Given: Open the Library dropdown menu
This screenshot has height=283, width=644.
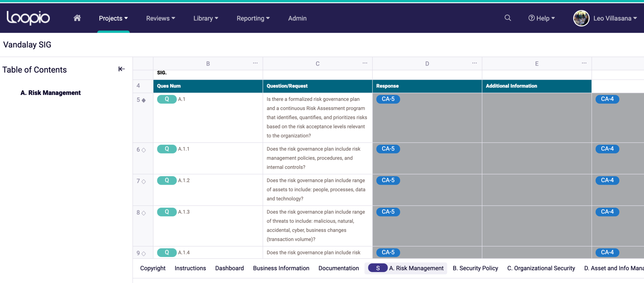Looking at the screenshot, I should pyautogui.click(x=206, y=18).
